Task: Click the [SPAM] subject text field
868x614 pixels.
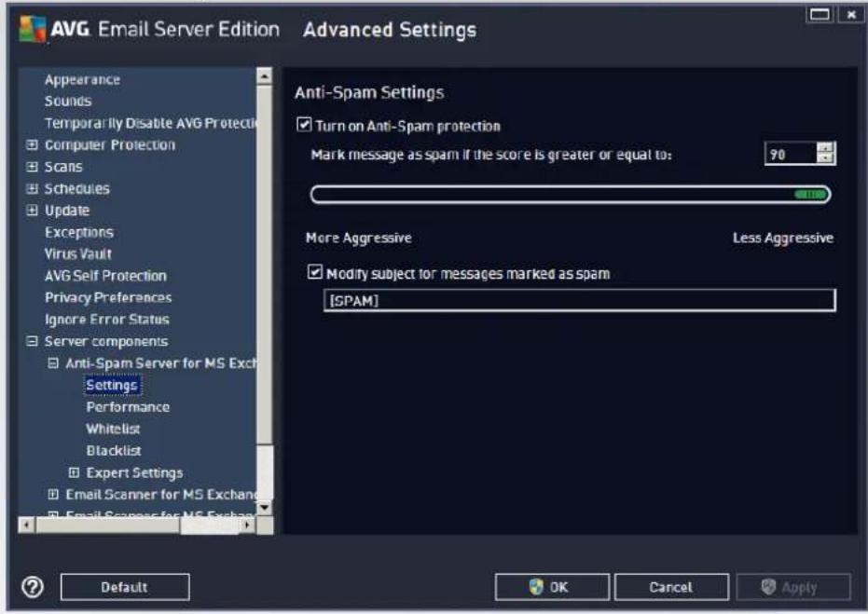Action: click(580, 300)
